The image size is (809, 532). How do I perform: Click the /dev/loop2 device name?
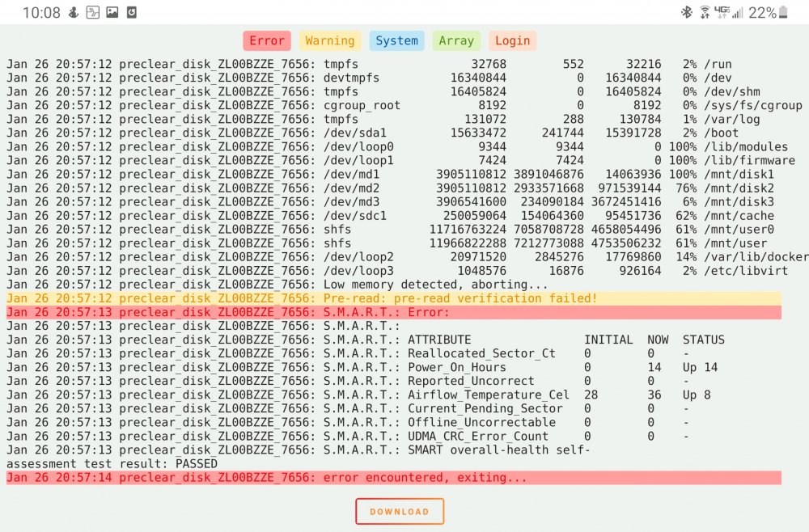[x=358, y=257]
